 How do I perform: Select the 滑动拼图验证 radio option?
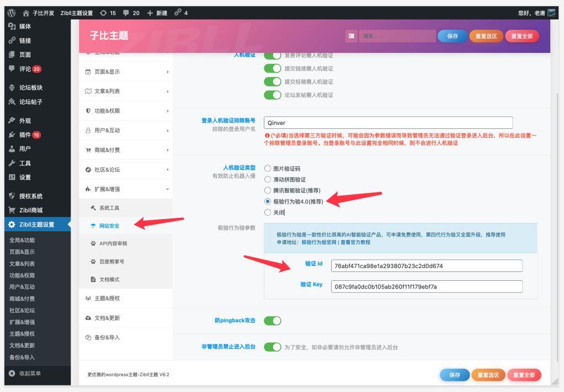(x=268, y=179)
